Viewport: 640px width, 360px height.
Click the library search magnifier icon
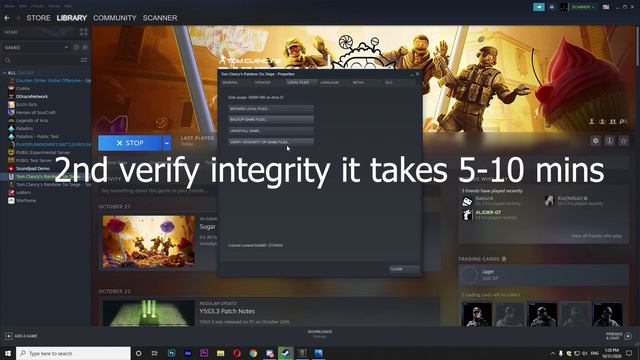tap(7, 60)
